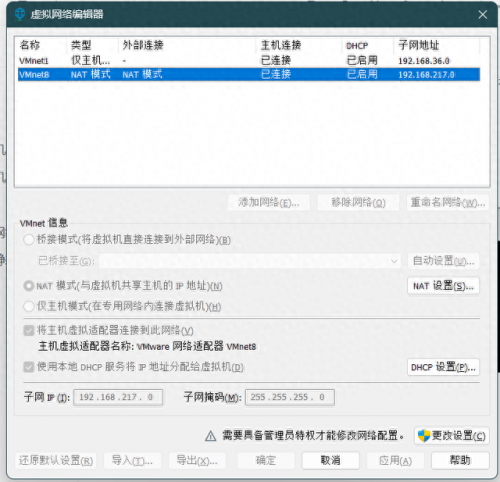Click the 更改设置 button
Viewport: 500px width, 482px height.
tap(452, 436)
